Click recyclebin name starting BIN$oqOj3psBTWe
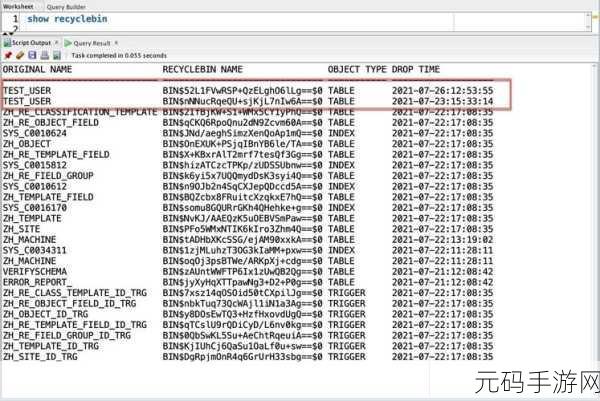 click(242, 261)
